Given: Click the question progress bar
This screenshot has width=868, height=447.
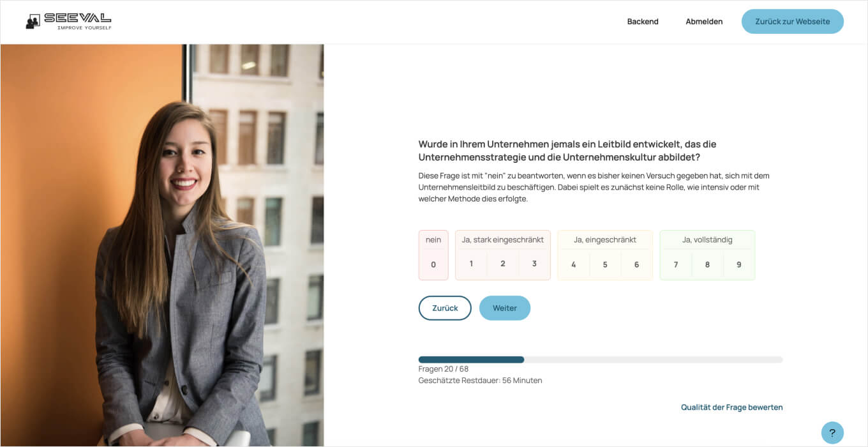Looking at the screenshot, I should pyautogui.click(x=601, y=360).
